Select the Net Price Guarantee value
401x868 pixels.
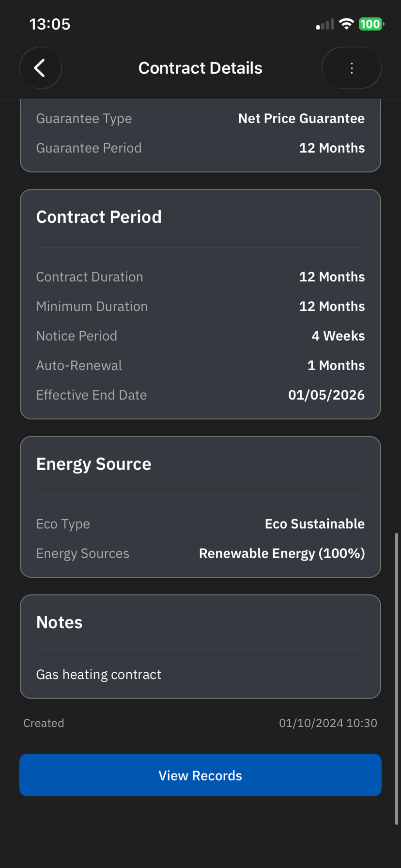[301, 119]
